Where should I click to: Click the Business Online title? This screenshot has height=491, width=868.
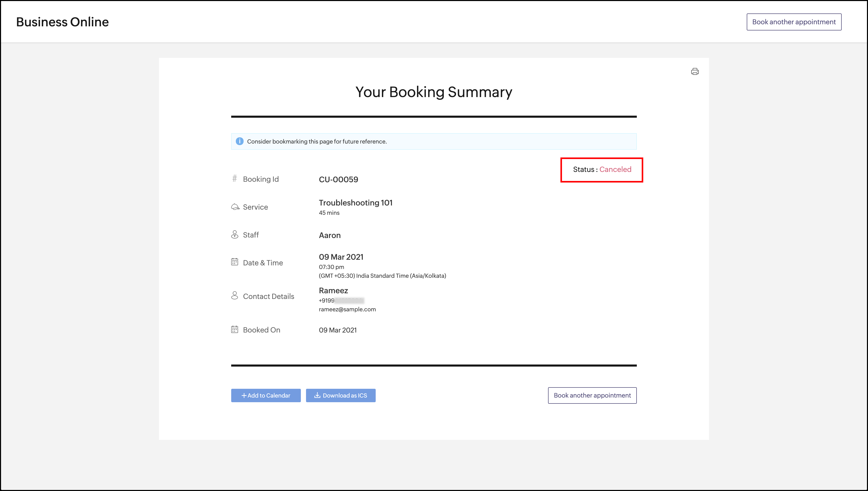tap(62, 22)
